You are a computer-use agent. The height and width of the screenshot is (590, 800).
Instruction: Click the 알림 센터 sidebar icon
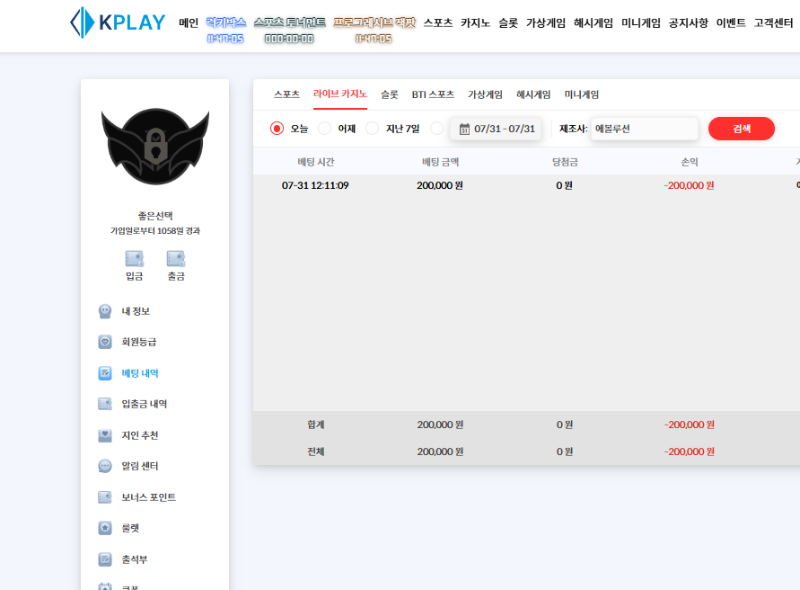(105, 466)
